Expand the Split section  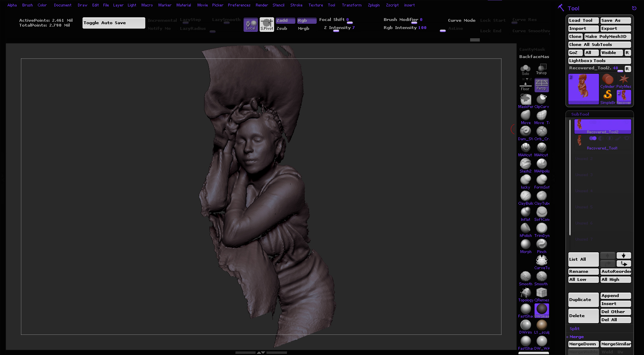574,329
